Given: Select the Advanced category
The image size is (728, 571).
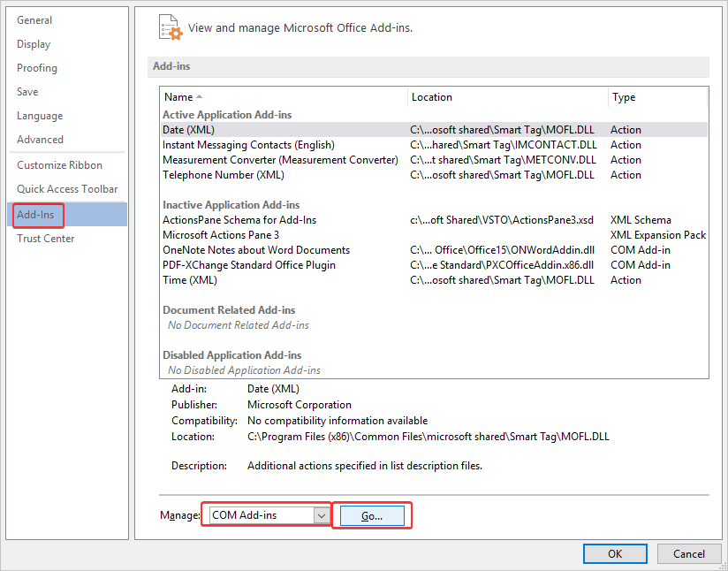Looking at the screenshot, I should click(x=40, y=140).
